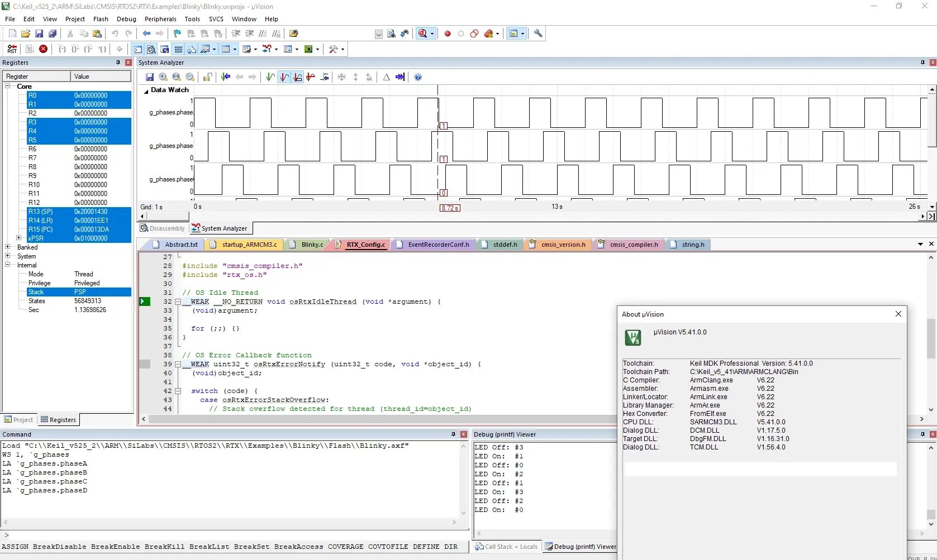Screen dimensions: 937x560
Task: Navigate backwards with the blue left arrow
Action: click(146, 33)
